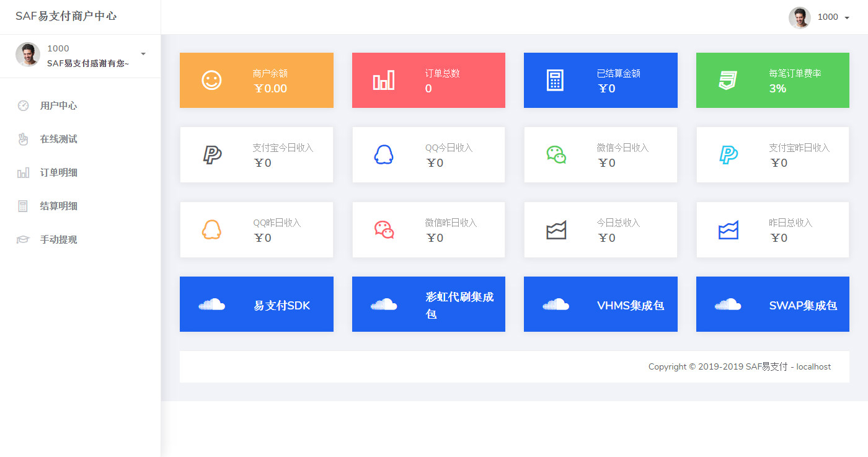Click the calculator icon next to 结算明细
The width and height of the screenshot is (868, 457).
(23, 206)
